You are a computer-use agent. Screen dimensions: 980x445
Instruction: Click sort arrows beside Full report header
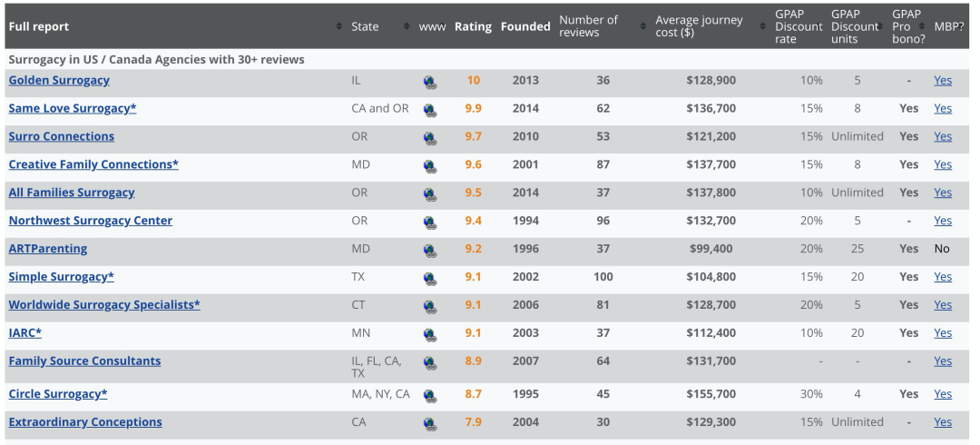tap(339, 26)
